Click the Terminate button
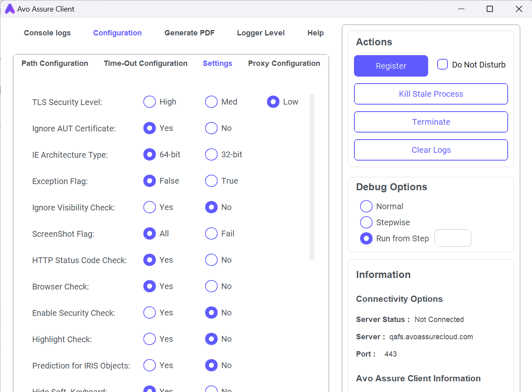 [x=431, y=122]
